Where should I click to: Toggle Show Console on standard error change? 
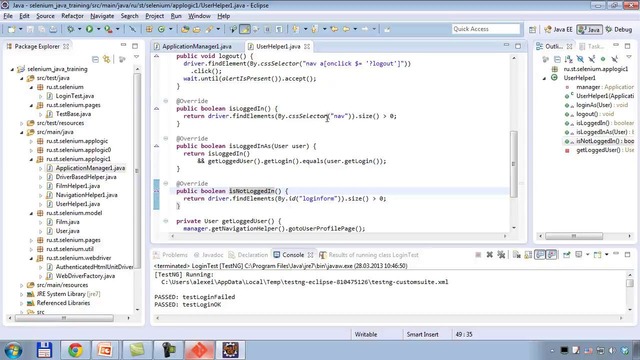click(x=552, y=255)
